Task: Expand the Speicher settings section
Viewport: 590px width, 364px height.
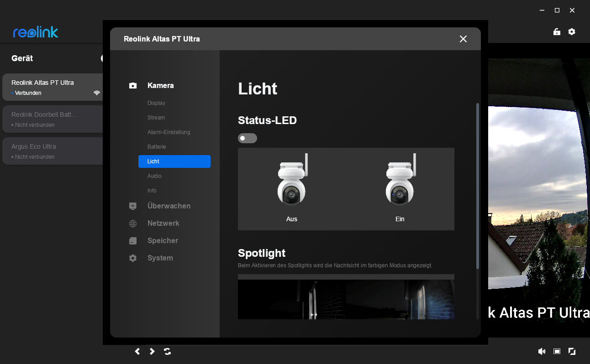Action: pos(163,241)
